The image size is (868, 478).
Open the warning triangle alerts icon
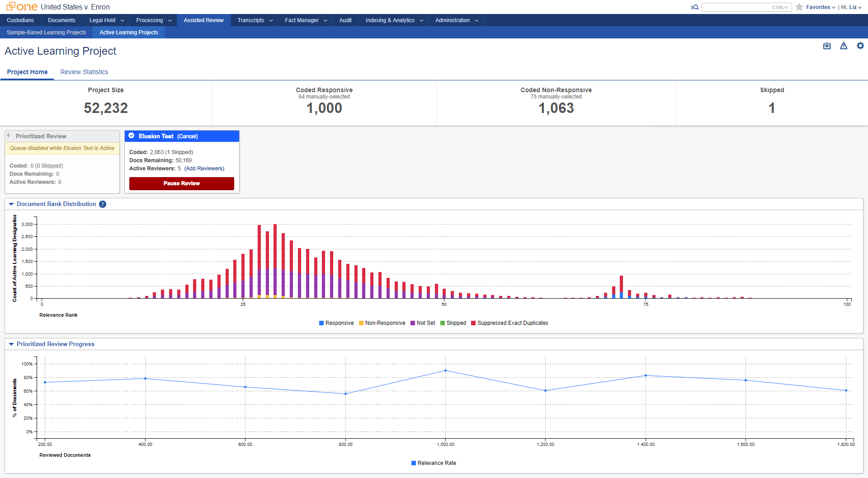[844, 46]
